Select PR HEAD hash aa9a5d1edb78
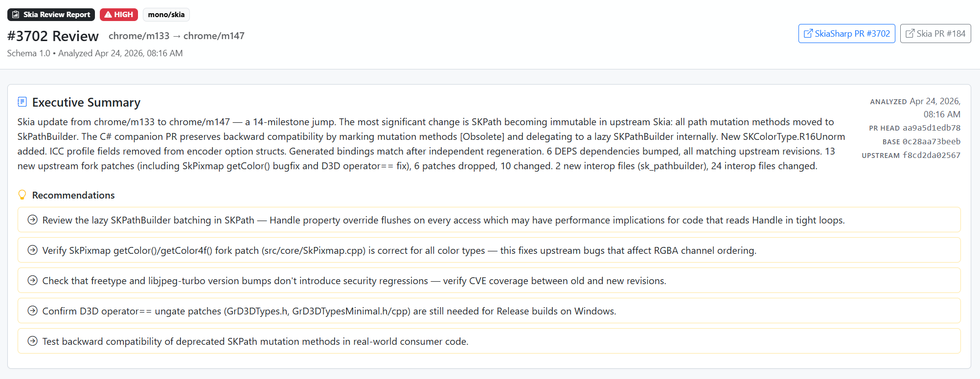This screenshot has height=379, width=980. pos(932,128)
